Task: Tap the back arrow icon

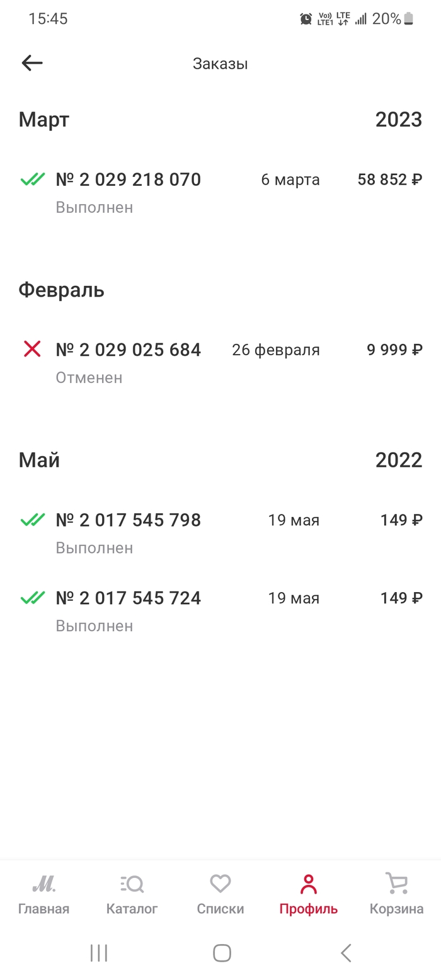Action: point(31,63)
